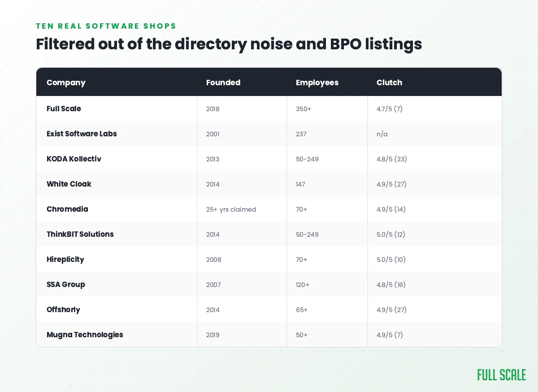The height and width of the screenshot is (392, 538).
Task: Click Chromedia's 70+ employees cell
Action: [x=302, y=209]
